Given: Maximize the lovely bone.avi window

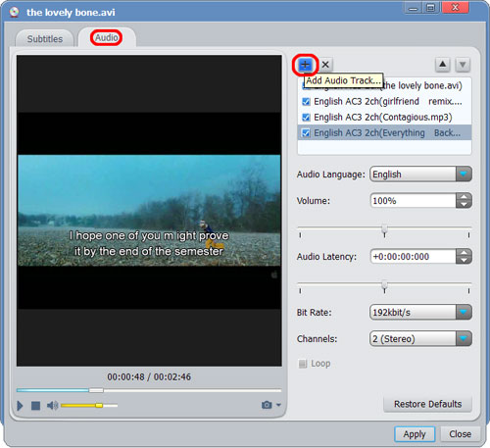Looking at the screenshot, I should tap(430, 7).
